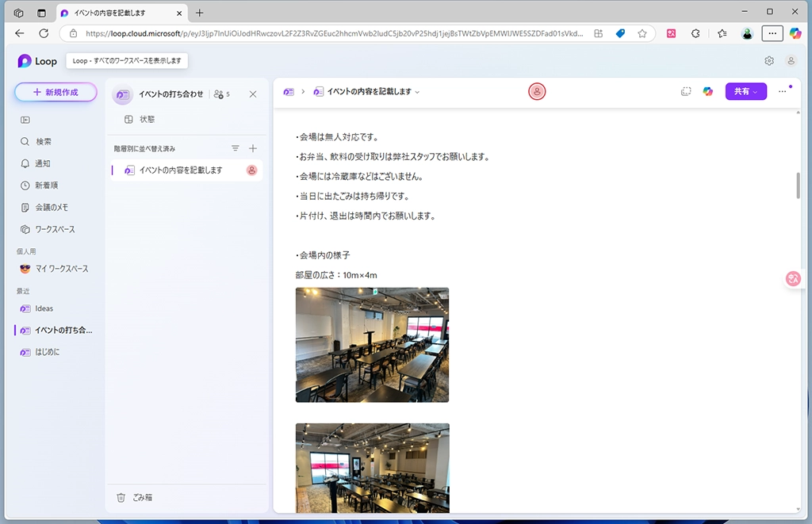The width and height of the screenshot is (812, 524).
Task: Click the pink translate extension icon
Action: click(x=671, y=33)
